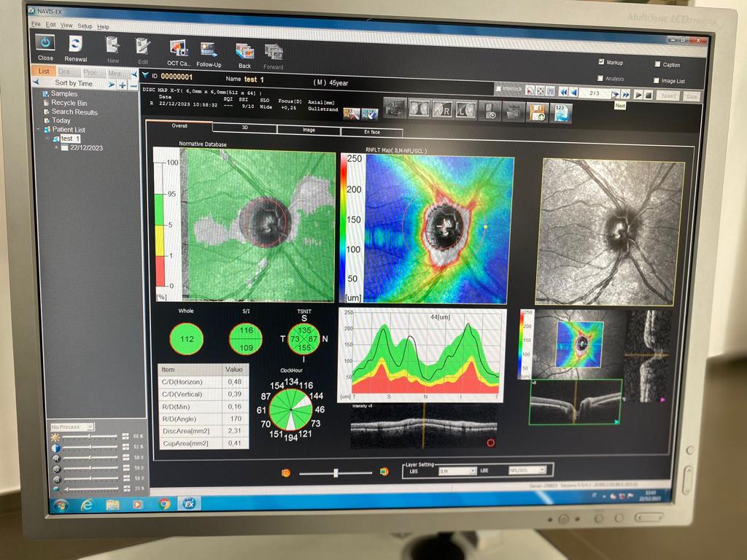Click the Renewal refresh icon
This screenshot has height=560, width=747.
pos(75,44)
